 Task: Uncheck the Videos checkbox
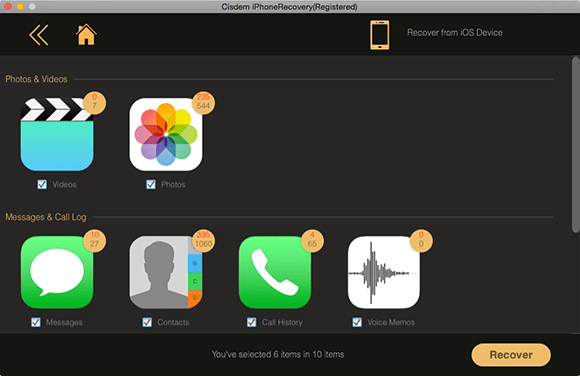42,184
